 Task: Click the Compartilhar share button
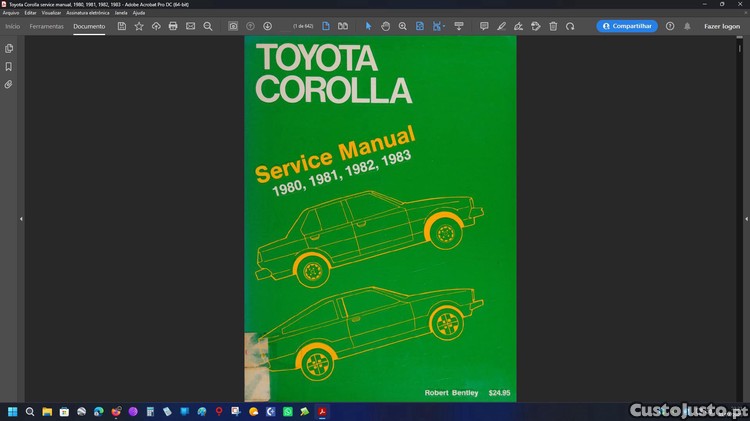coord(627,26)
